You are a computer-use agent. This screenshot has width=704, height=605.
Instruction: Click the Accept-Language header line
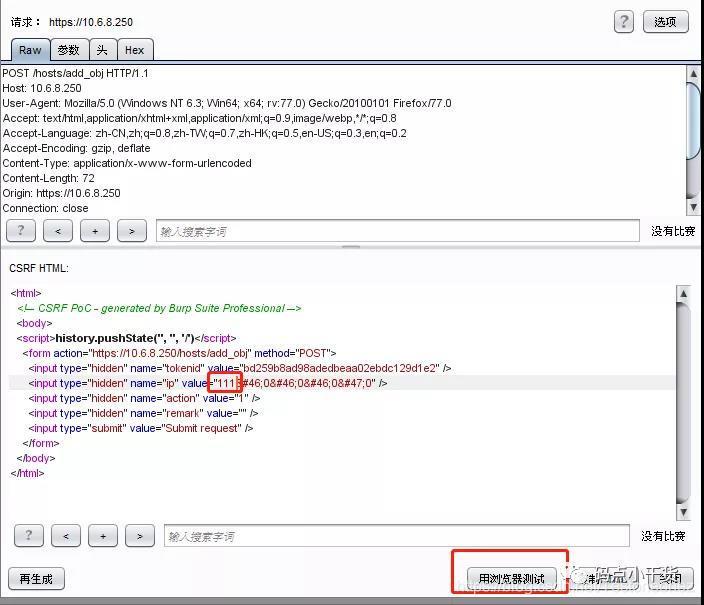(x=204, y=133)
